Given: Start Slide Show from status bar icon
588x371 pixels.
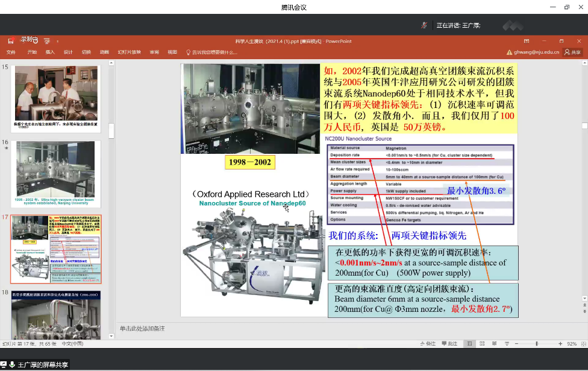Looking at the screenshot, I should tap(507, 343).
